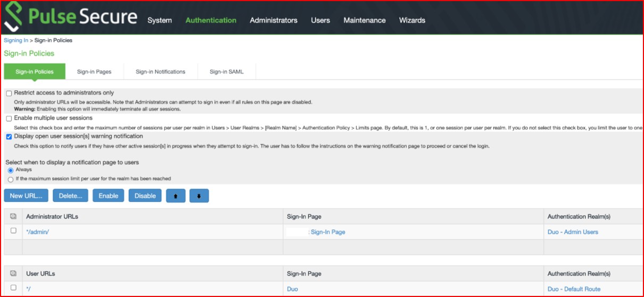The image size is (644, 297).
Task: Open the Duo - Admin Users realm link
Action: coord(573,232)
